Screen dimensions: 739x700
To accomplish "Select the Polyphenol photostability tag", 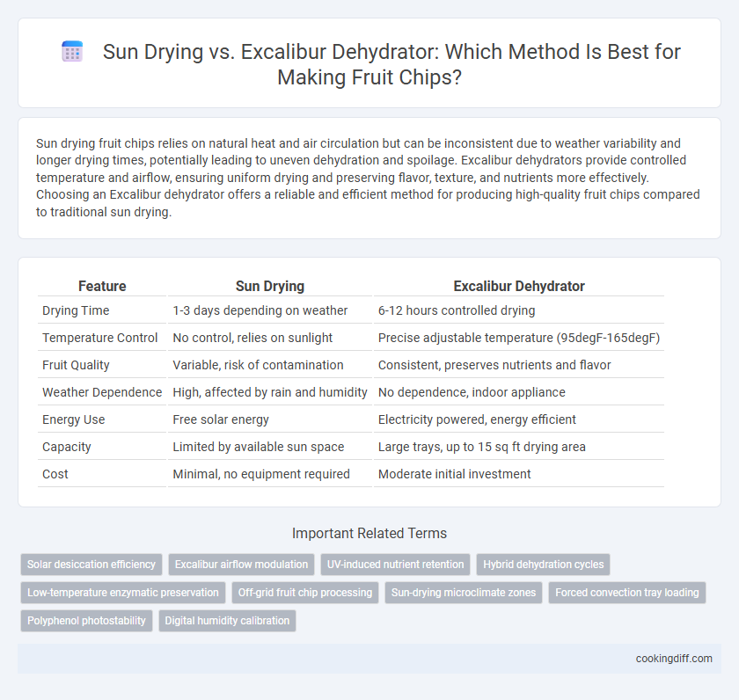I will [87, 621].
